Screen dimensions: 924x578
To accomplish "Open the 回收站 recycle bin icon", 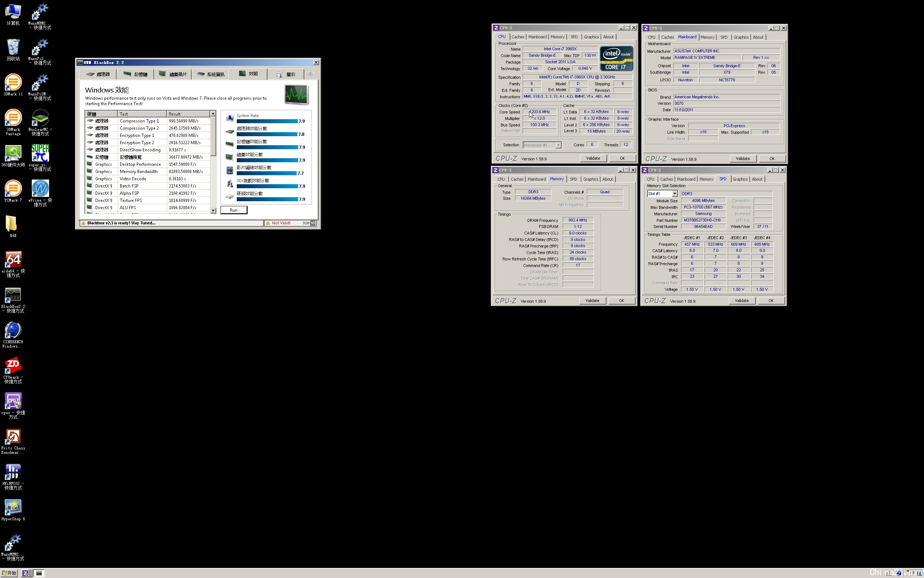I will pyautogui.click(x=13, y=50).
